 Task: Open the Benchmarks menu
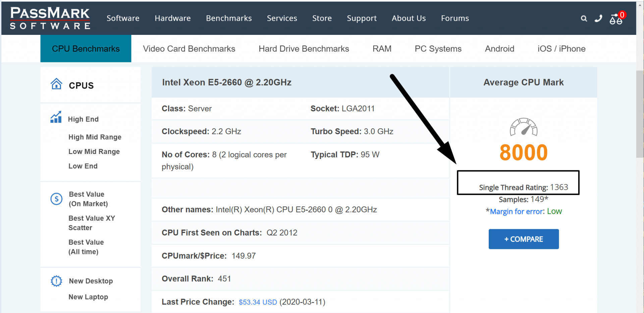(229, 18)
